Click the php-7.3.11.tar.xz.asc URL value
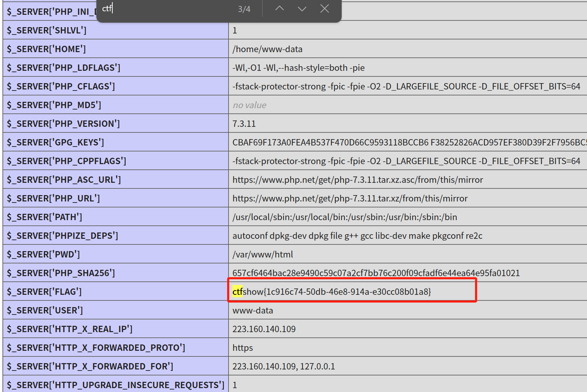This screenshot has height=392, width=587. (357, 180)
